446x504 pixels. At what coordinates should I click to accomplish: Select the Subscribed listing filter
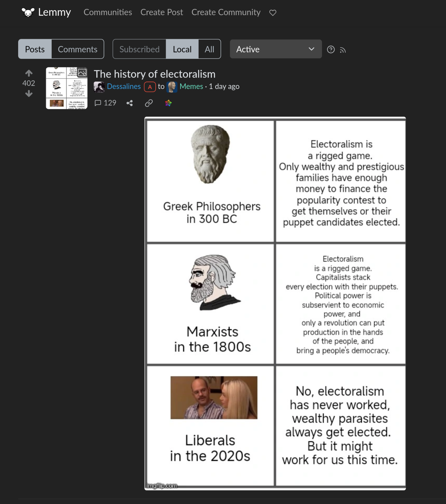coord(139,49)
